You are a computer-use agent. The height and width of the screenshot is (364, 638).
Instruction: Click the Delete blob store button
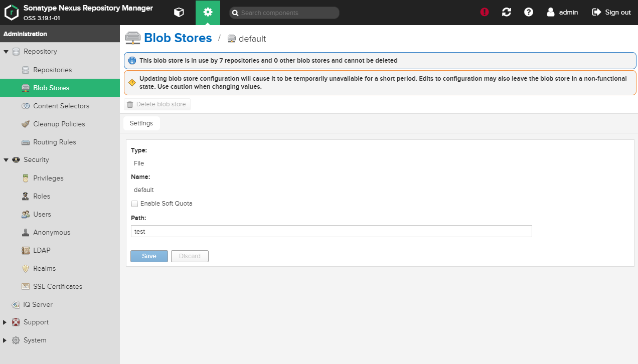click(157, 104)
